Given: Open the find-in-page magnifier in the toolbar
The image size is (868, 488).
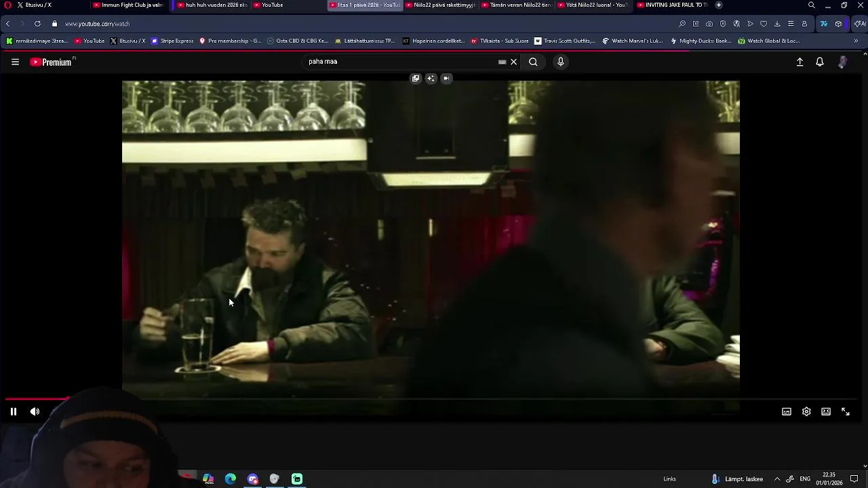Looking at the screenshot, I should [x=682, y=24].
